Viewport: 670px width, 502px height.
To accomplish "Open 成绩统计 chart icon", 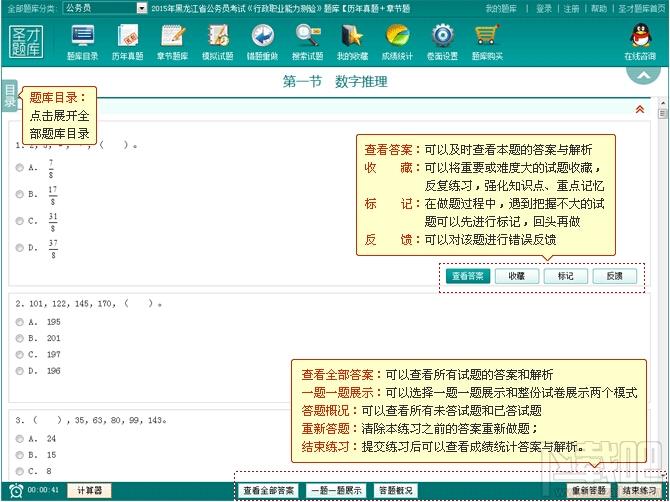I will click(397, 42).
